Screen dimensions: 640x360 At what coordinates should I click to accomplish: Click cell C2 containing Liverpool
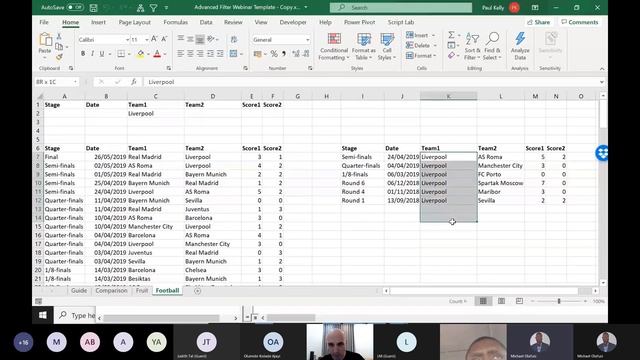click(x=155, y=113)
